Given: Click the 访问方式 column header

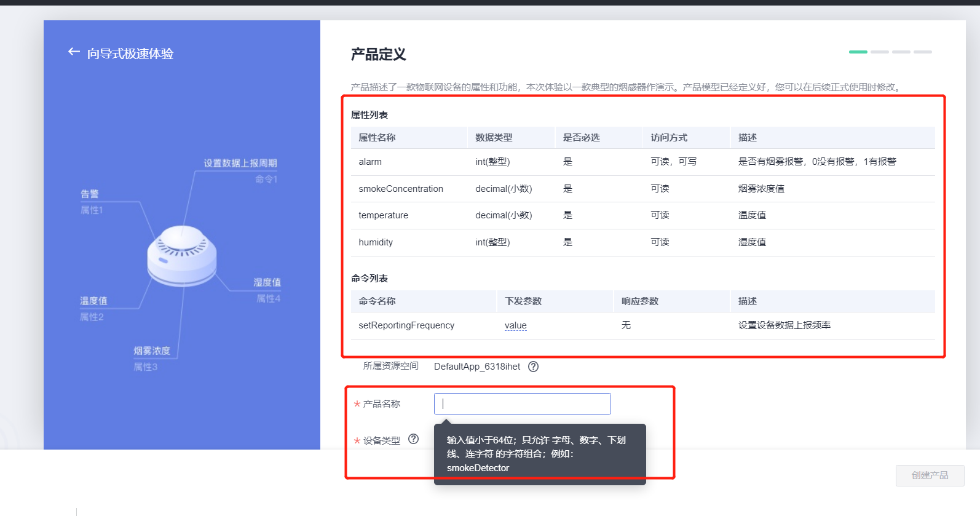Looking at the screenshot, I should [670, 138].
